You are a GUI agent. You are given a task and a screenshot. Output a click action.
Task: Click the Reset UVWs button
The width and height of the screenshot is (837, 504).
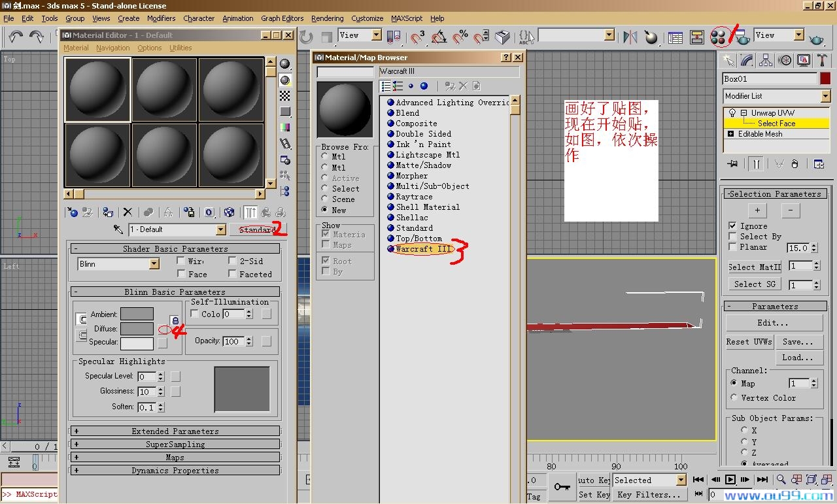tap(749, 341)
